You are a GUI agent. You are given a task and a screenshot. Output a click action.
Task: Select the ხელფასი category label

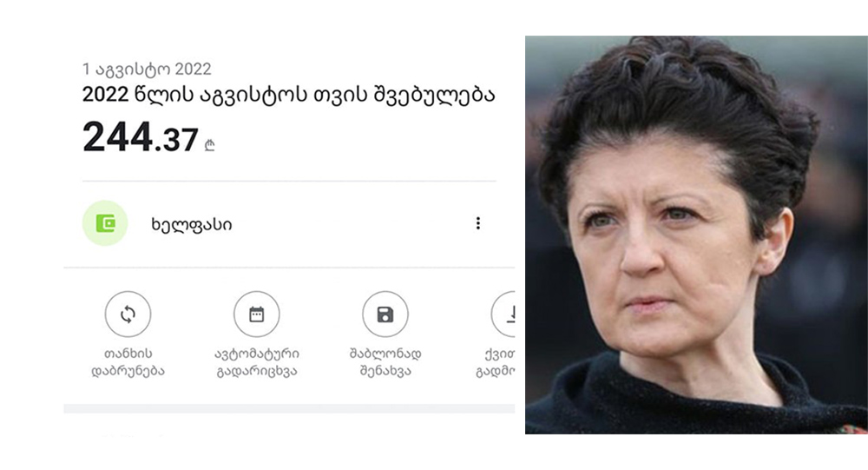pos(192,224)
